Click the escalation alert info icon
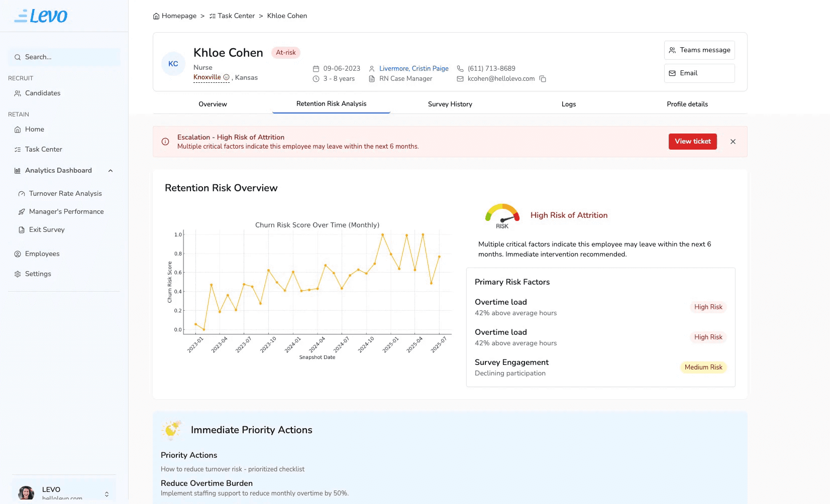 coord(165,142)
